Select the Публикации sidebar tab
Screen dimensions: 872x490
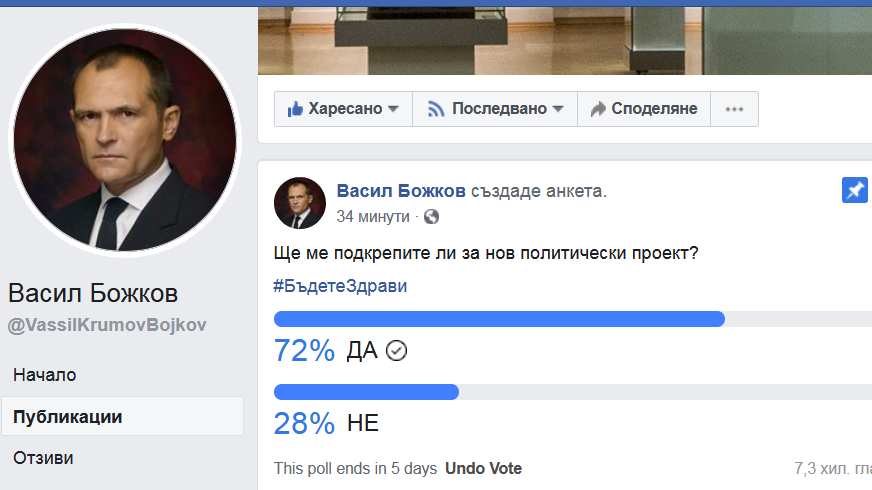click(68, 417)
